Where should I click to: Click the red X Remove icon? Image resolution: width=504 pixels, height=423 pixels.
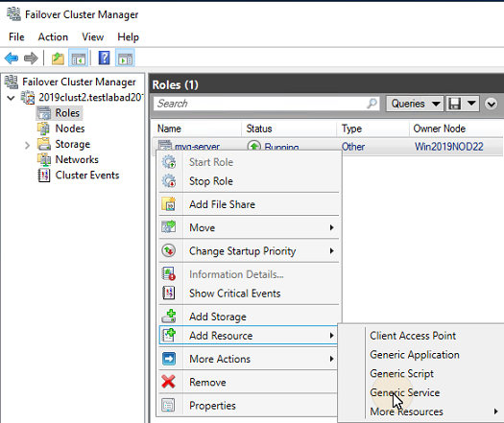pyautogui.click(x=169, y=382)
